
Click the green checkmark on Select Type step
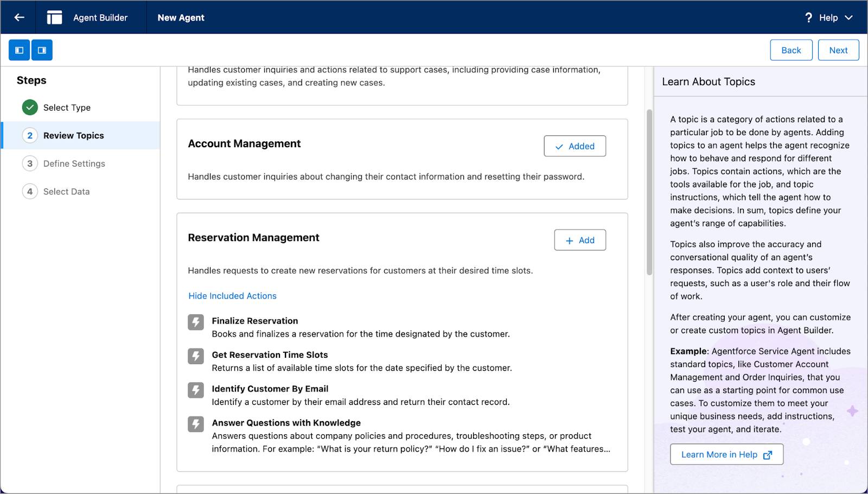point(30,107)
